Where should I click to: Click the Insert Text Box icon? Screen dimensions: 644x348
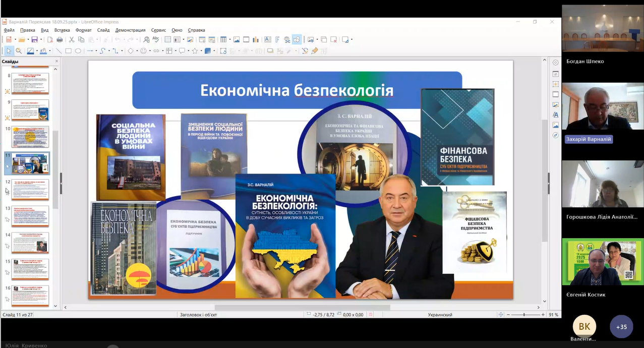tap(267, 40)
